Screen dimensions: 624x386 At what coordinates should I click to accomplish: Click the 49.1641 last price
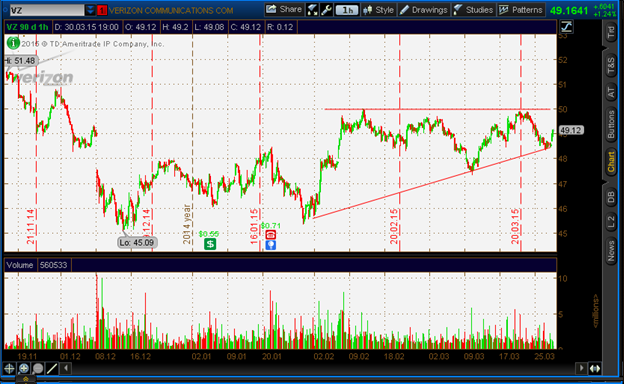click(x=569, y=10)
